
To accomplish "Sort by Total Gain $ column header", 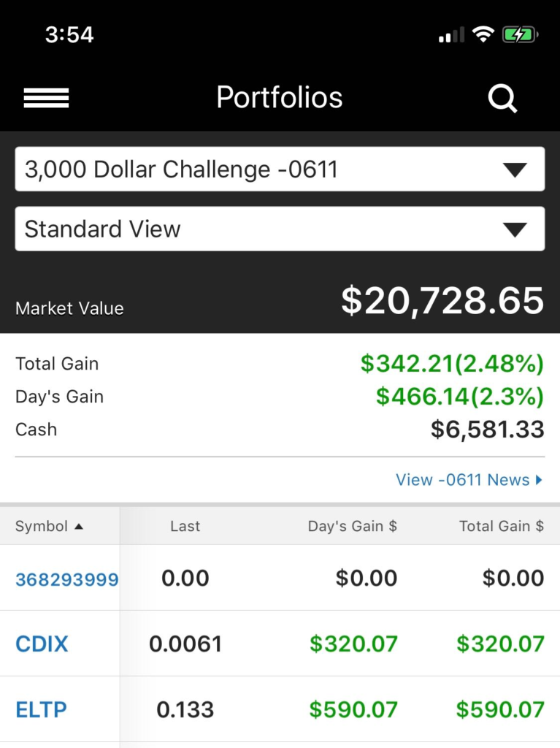I will coord(502,526).
